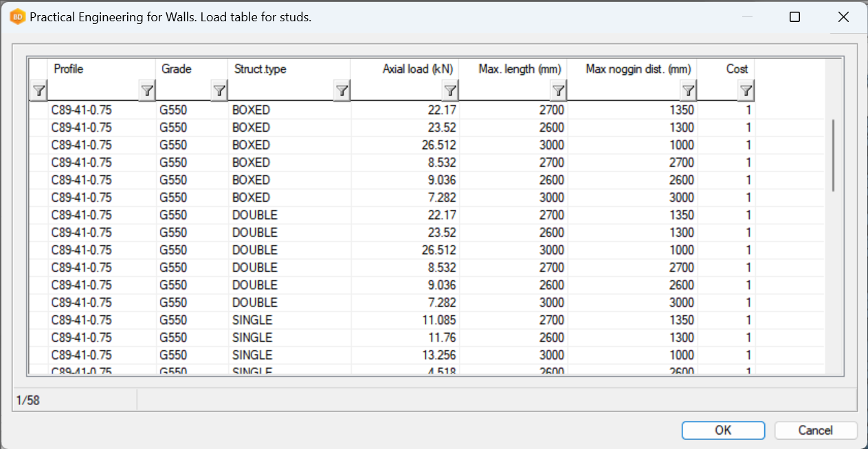Viewport: 868px width, 449px height.
Task: Click the Struct.type column filter icon
Action: click(x=342, y=91)
